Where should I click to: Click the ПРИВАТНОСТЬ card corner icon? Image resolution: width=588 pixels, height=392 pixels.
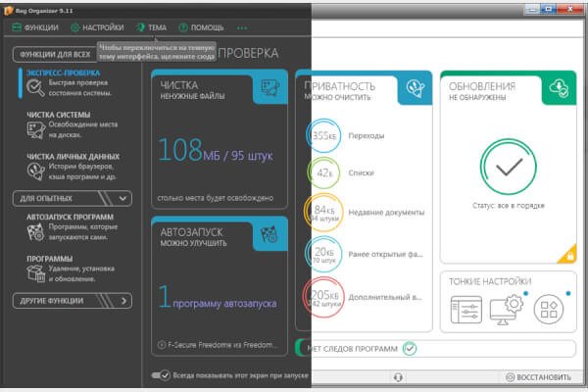[x=416, y=88]
